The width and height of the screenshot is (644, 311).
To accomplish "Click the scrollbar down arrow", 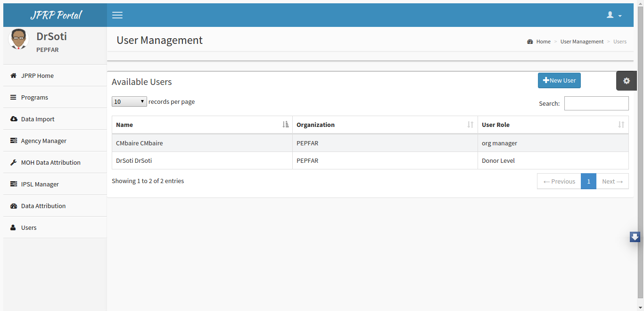I will [640, 307].
